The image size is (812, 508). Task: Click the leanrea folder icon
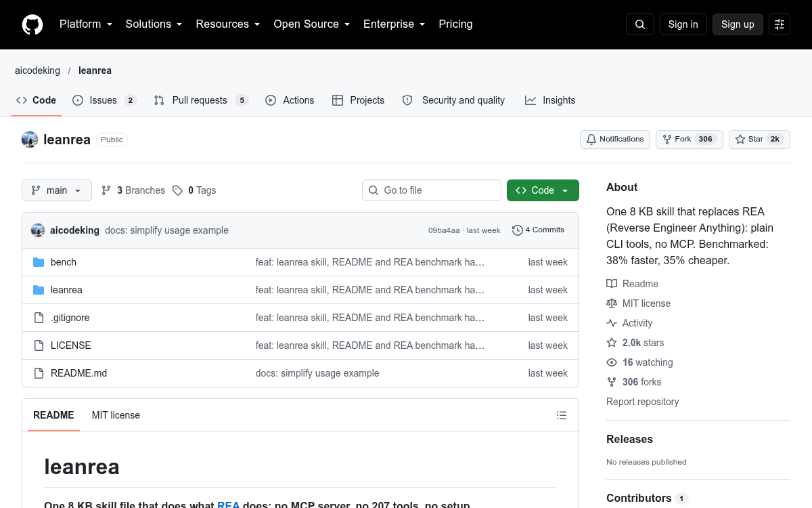(39, 290)
